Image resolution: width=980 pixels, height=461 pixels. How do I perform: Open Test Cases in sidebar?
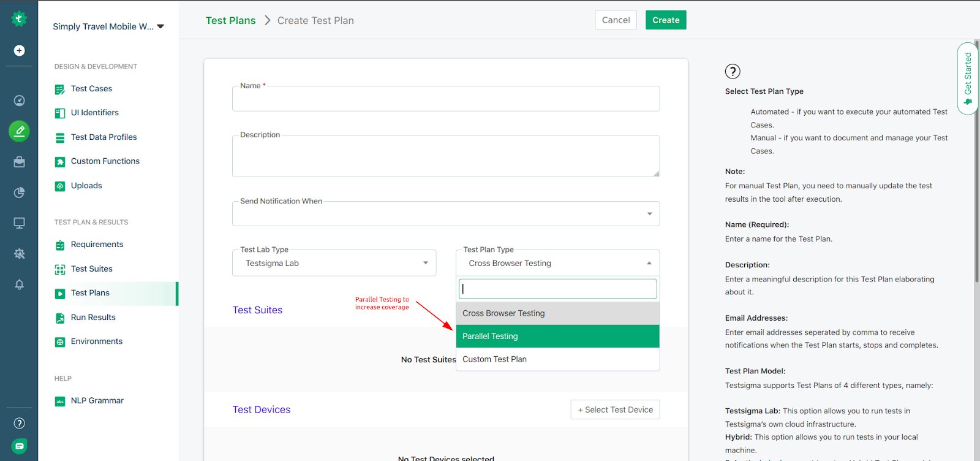[x=91, y=89]
